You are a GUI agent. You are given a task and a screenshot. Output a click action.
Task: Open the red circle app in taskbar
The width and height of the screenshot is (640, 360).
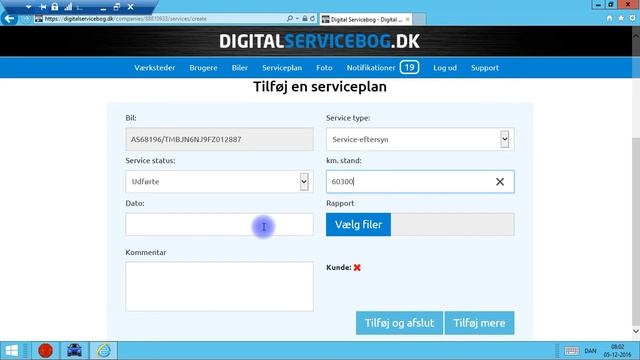[x=45, y=351]
